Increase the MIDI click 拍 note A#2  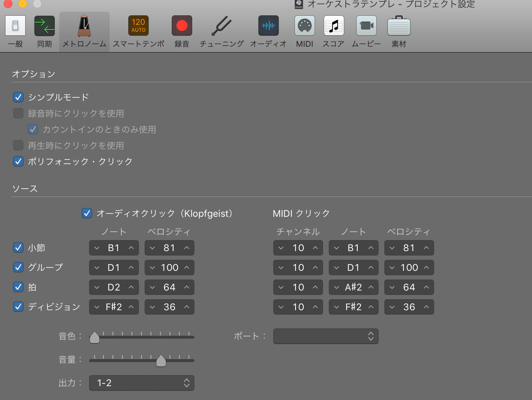tap(371, 287)
